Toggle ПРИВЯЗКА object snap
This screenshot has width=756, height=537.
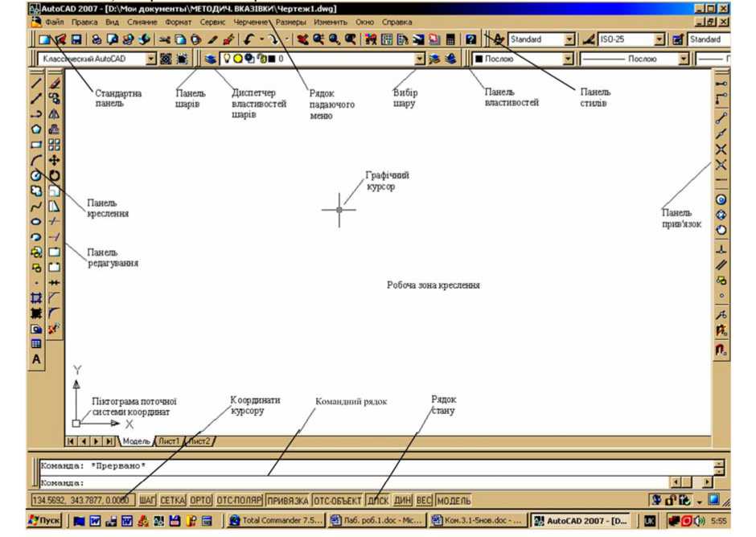pos(287,500)
